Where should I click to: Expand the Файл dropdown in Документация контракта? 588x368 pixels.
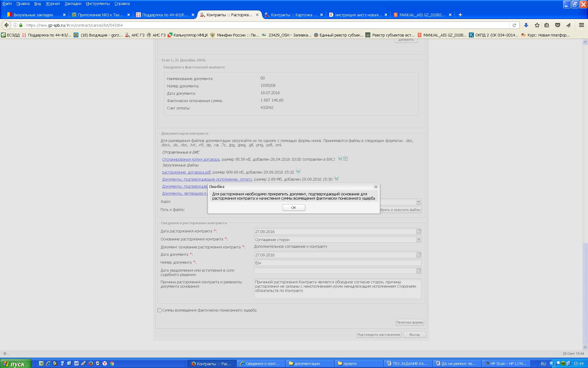pos(419,202)
